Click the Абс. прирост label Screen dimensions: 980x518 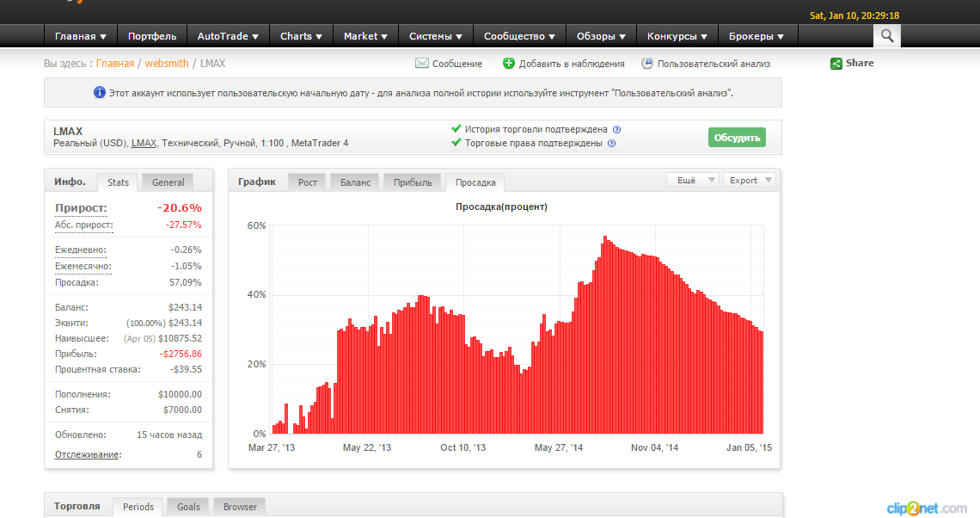pos(83,225)
